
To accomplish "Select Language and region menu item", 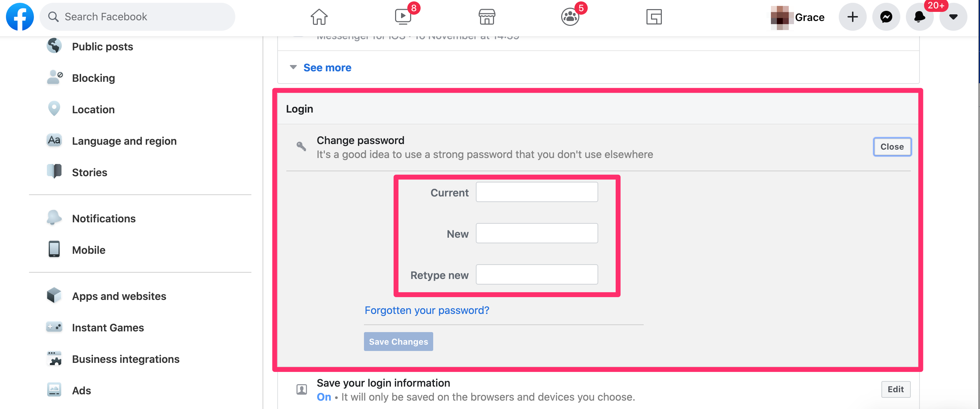I will 124,141.
